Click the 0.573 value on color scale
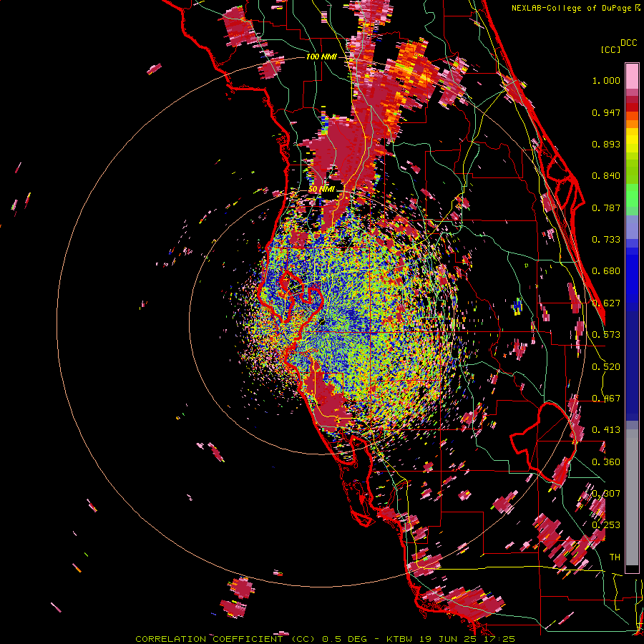Screen dimensions: 644x644 pos(606,335)
